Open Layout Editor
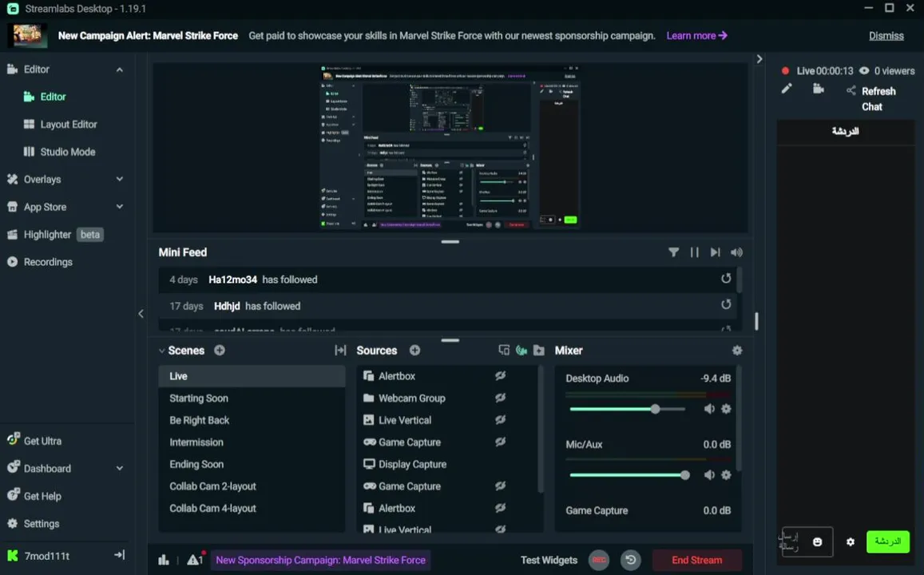The height and width of the screenshot is (575, 924). click(68, 125)
